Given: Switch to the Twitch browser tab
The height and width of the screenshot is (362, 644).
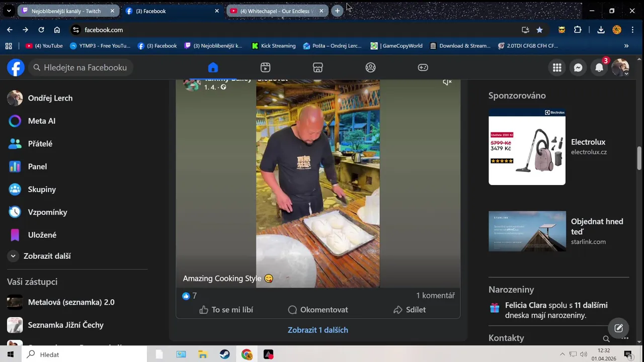Looking at the screenshot, I should 65,11.
